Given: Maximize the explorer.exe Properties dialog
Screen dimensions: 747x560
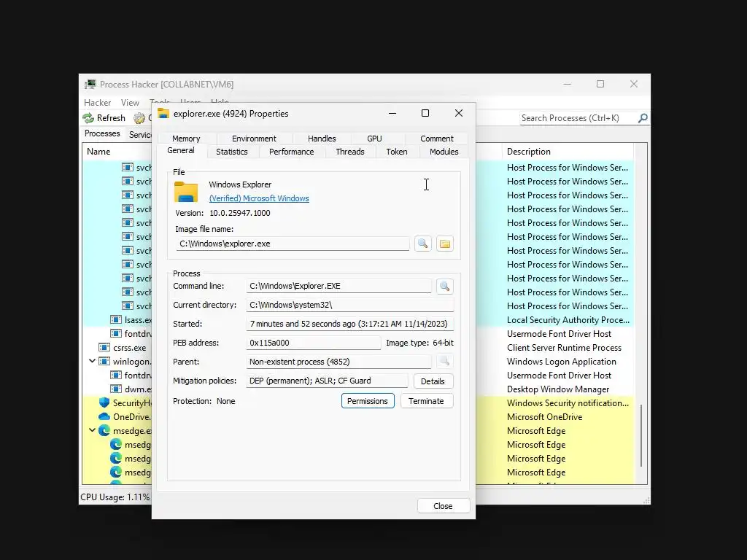Looking at the screenshot, I should pos(425,113).
